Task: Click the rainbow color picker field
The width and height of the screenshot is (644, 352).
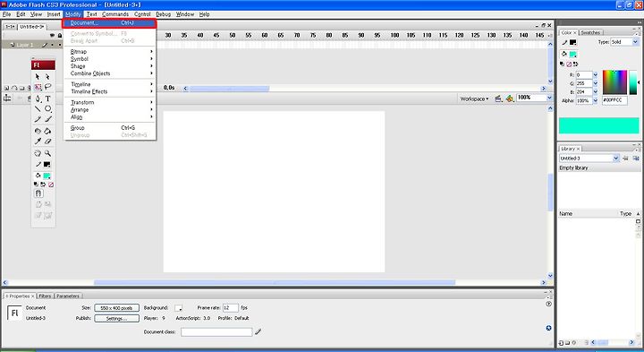Action: (x=614, y=82)
